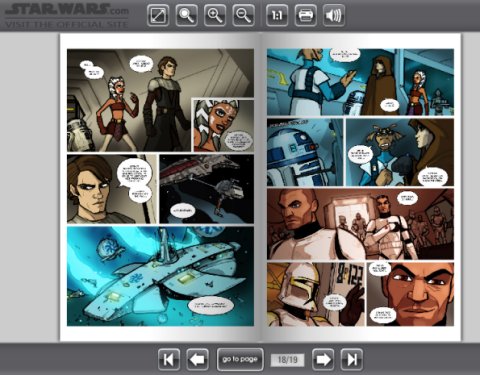Zoom in with the plus magnifier
Viewport: 480px width, 375px height.
[215, 15]
